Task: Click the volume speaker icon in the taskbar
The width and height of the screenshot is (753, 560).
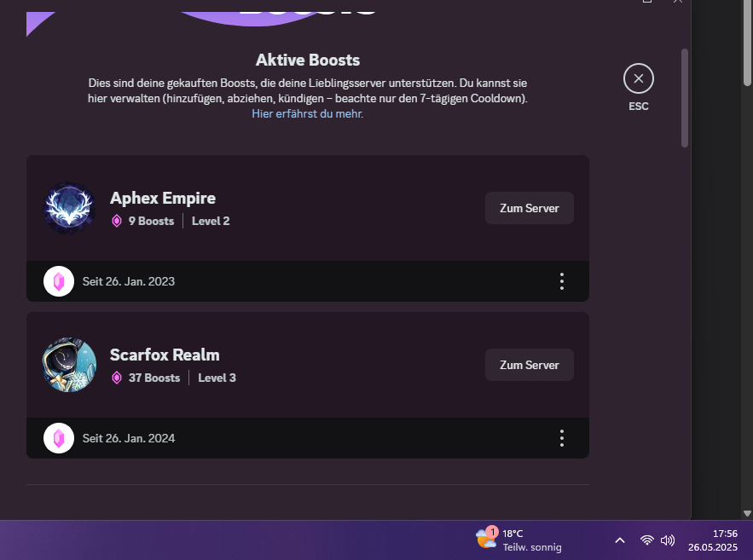Action: (668, 540)
